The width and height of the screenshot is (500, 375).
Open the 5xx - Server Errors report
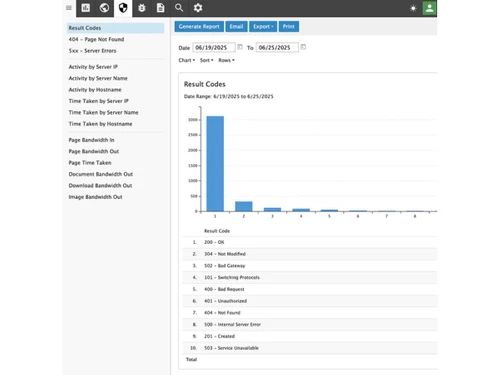pos(92,51)
